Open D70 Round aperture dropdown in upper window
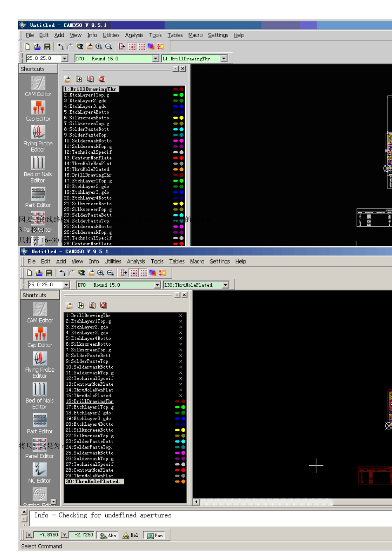The height and width of the screenshot is (555, 392). (x=156, y=59)
